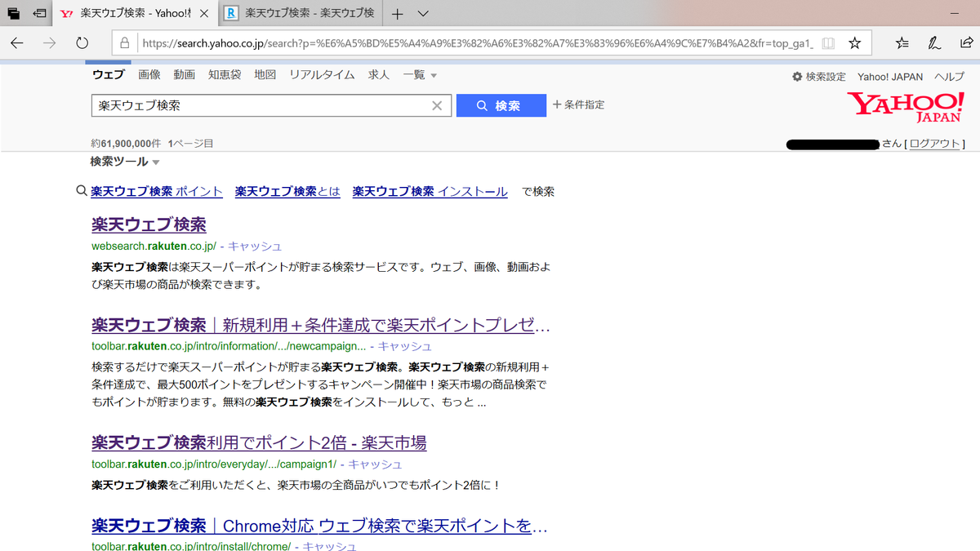Click the ログアウト link
The width and height of the screenshot is (980, 551).
tap(935, 144)
